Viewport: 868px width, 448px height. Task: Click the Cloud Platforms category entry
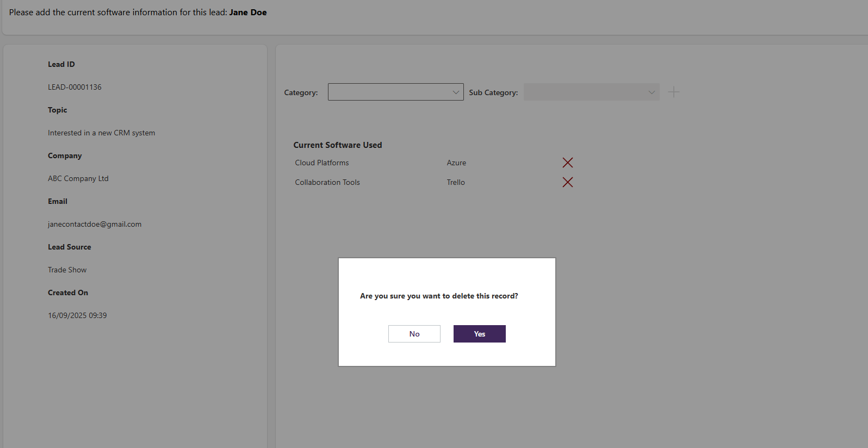tap(322, 163)
